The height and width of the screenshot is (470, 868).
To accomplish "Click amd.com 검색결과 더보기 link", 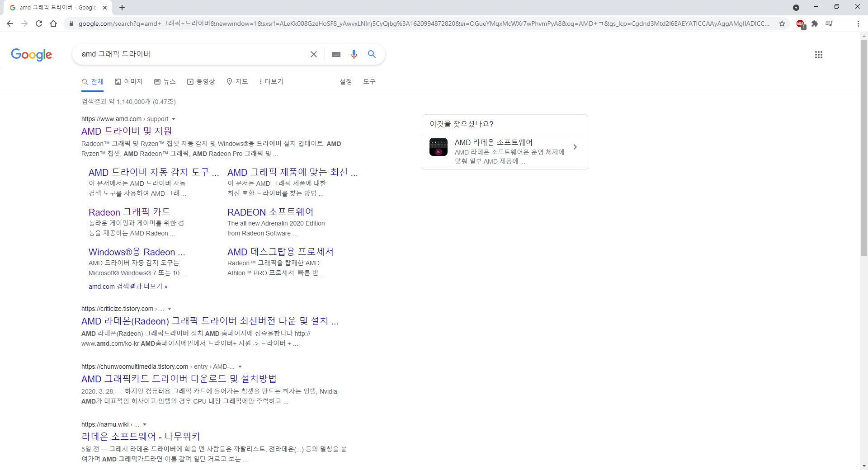I will point(128,287).
